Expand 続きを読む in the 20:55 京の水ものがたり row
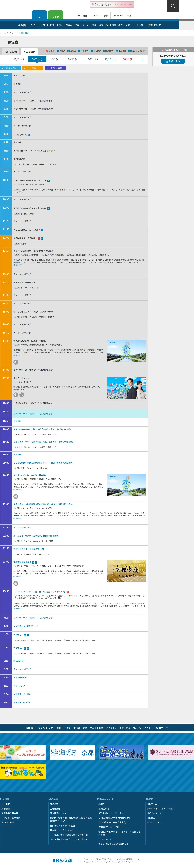 [18, 490]
